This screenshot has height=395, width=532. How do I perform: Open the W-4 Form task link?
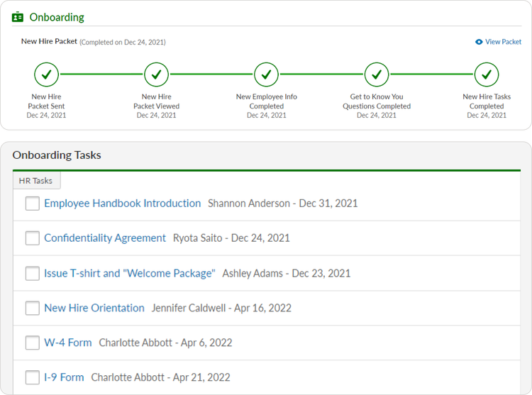(68, 343)
